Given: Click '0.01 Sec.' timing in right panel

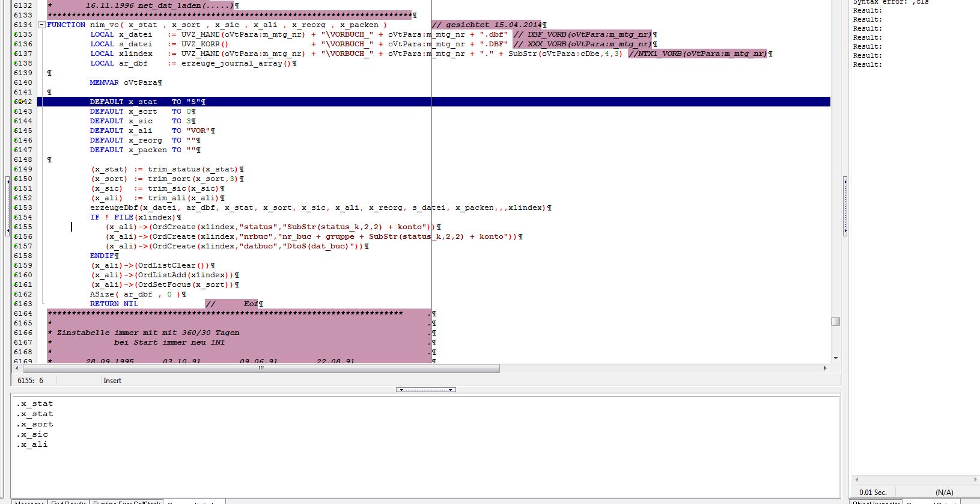Looking at the screenshot, I should [x=873, y=492].
